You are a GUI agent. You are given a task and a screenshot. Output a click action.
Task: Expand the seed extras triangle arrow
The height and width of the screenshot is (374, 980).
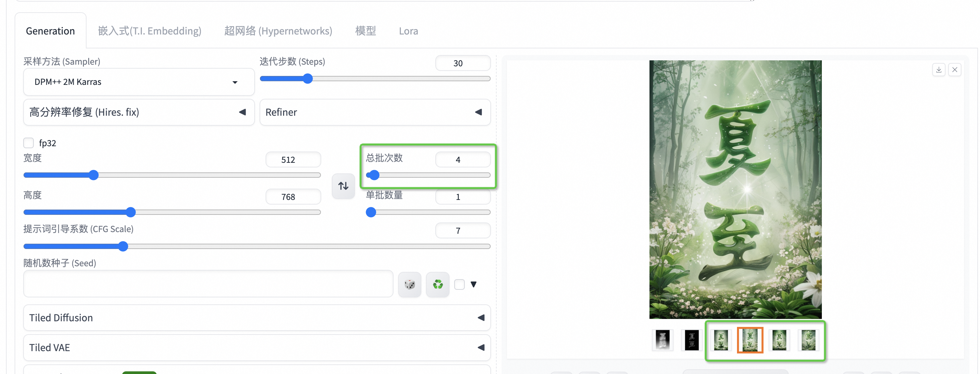pyautogui.click(x=473, y=284)
